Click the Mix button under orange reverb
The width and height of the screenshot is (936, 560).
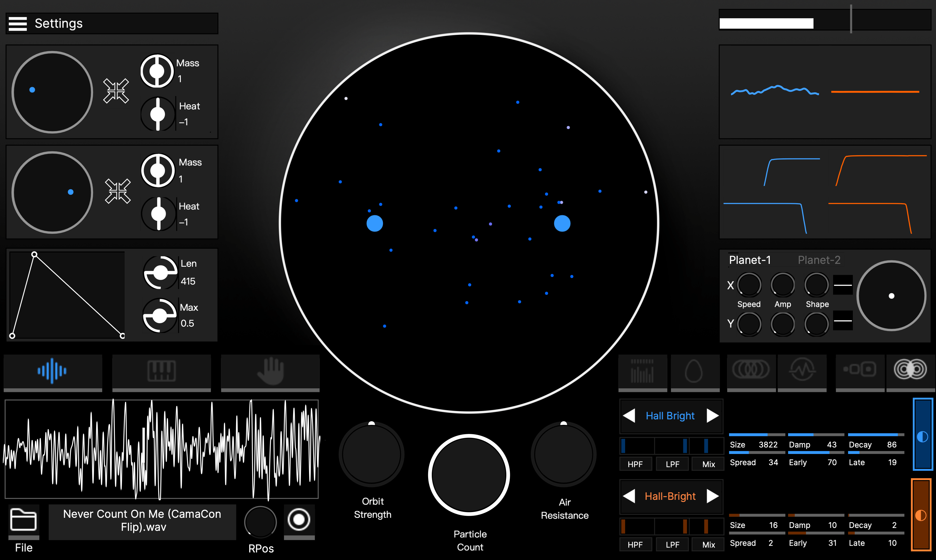(709, 545)
